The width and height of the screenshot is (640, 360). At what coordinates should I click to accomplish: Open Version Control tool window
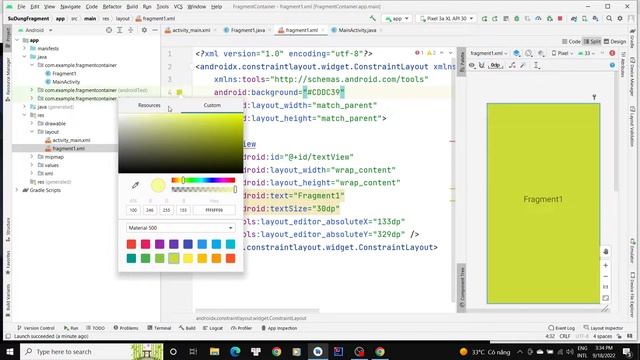tap(36, 328)
